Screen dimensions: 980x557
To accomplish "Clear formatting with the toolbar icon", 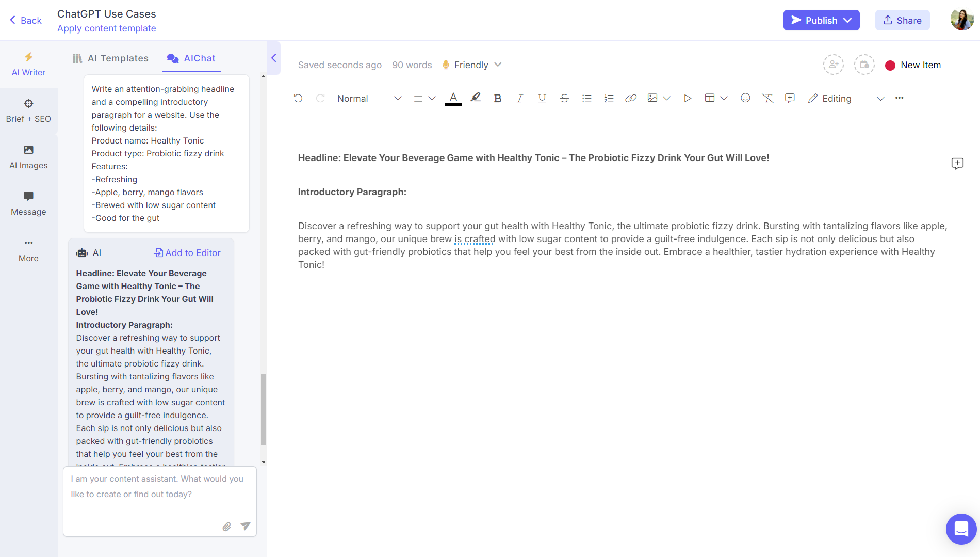I will (x=768, y=98).
